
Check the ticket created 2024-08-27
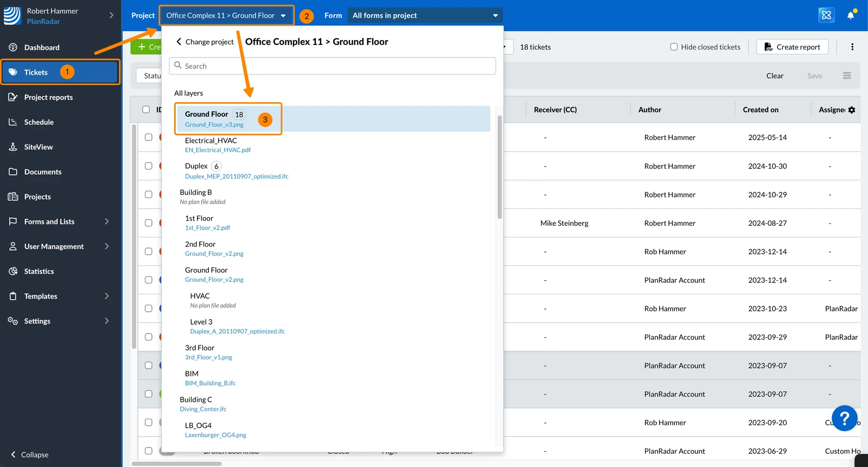pos(149,223)
